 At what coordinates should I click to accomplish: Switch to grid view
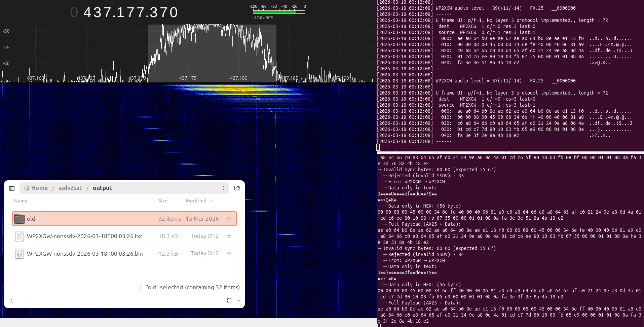[229, 300]
